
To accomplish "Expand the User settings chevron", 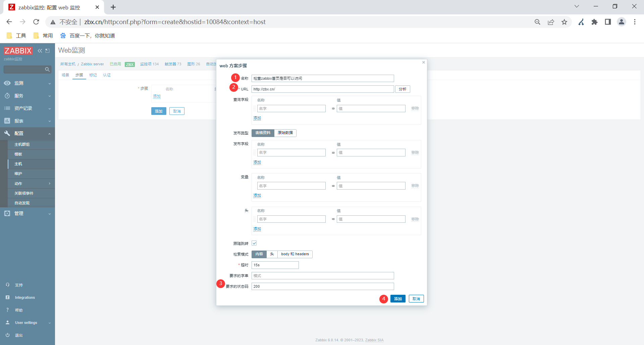I will pos(50,323).
